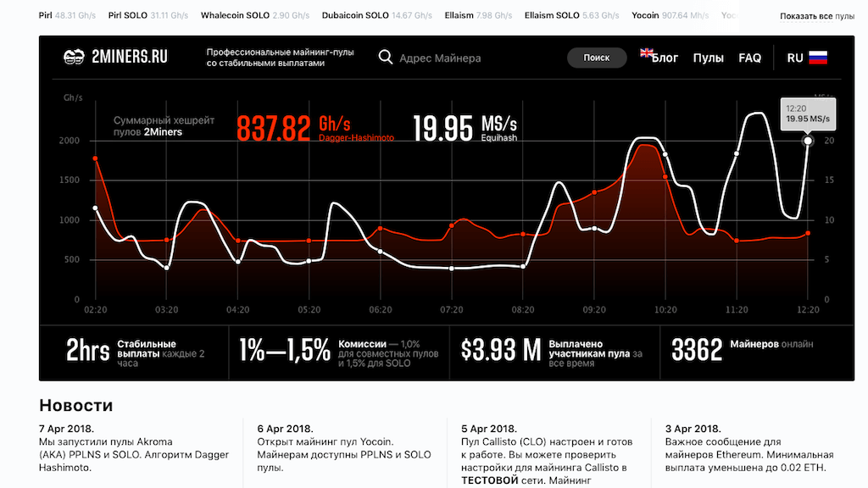Click the 2Miners.ru logo icon
This screenshot has width=868, height=488.
[75, 57]
